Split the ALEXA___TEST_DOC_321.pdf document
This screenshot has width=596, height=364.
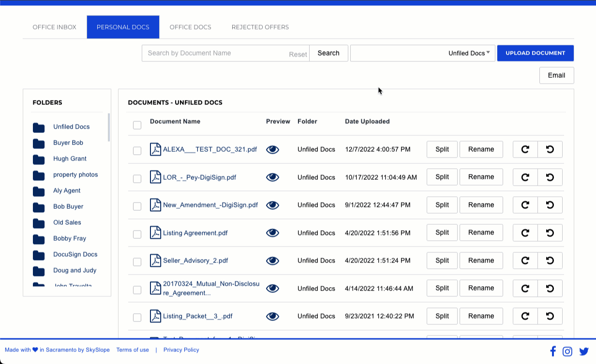(x=442, y=149)
